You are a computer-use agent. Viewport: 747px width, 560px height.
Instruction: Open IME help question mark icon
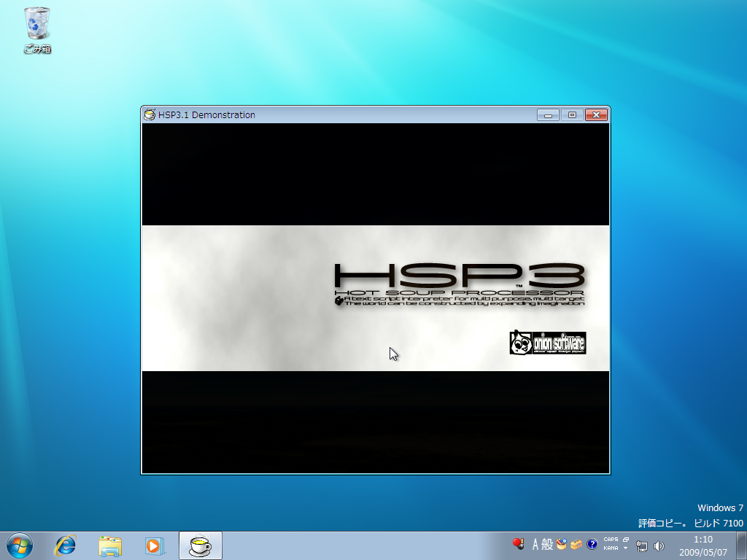tap(592, 544)
